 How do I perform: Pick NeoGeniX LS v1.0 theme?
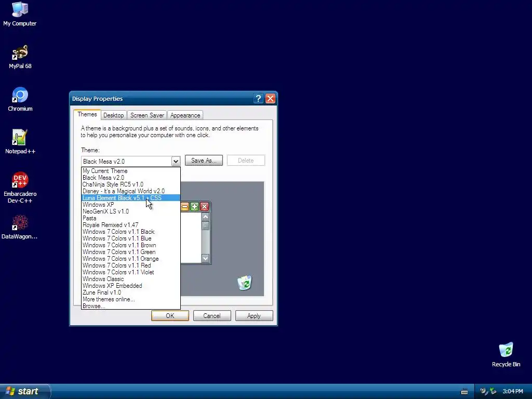point(131,211)
